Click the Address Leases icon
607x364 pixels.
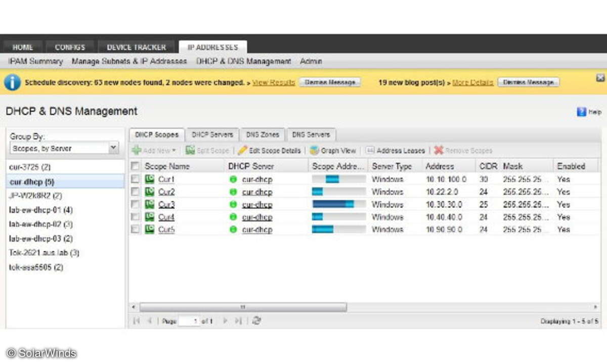(x=370, y=150)
